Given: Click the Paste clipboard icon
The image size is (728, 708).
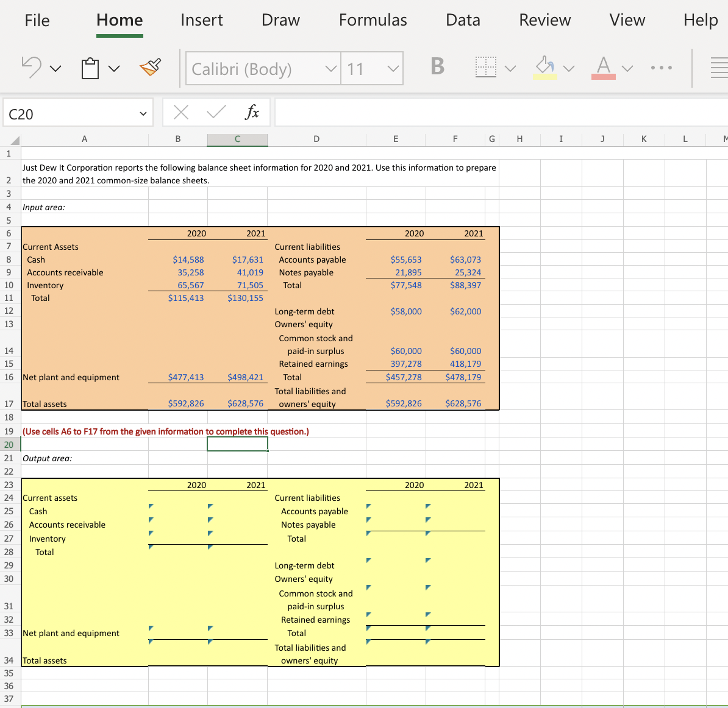Looking at the screenshot, I should coord(90,68).
